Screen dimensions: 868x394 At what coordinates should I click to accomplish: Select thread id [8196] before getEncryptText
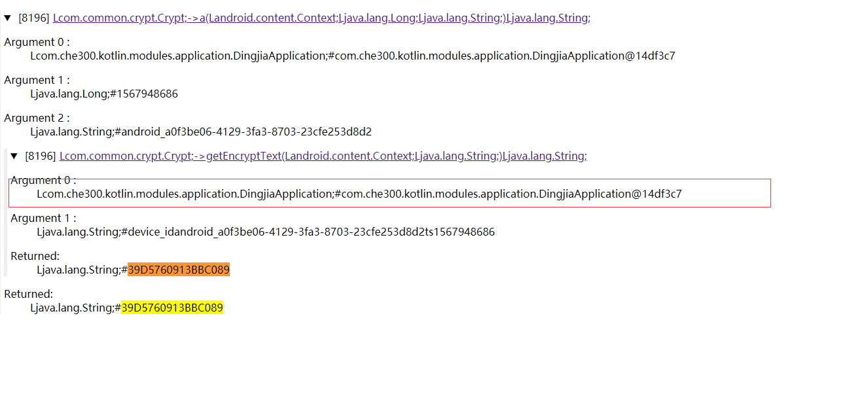coord(41,156)
